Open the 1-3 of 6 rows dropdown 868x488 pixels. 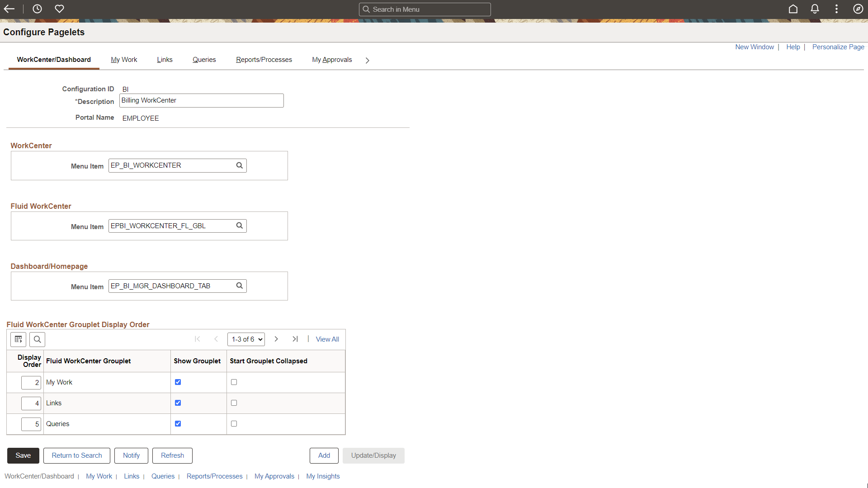click(245, 339)
